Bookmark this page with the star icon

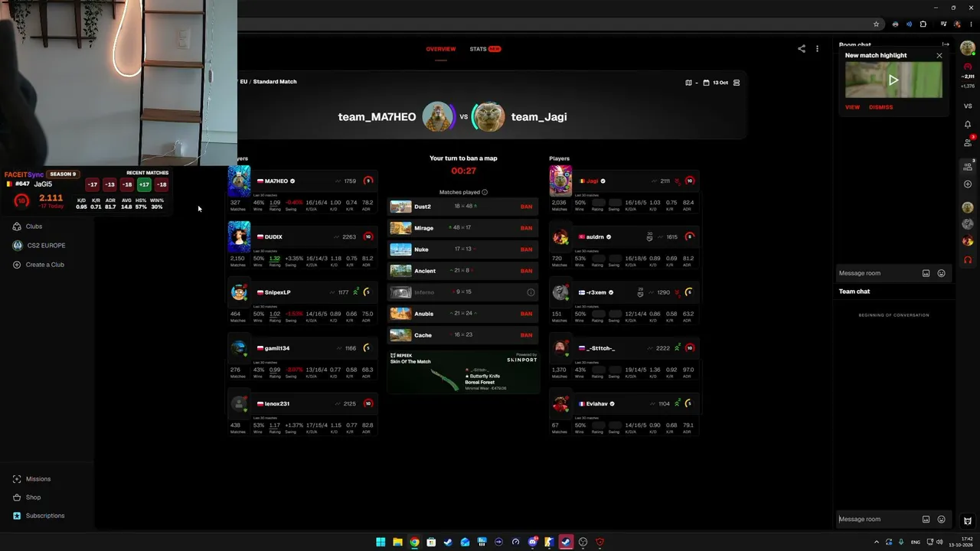(x=877, y=24)
